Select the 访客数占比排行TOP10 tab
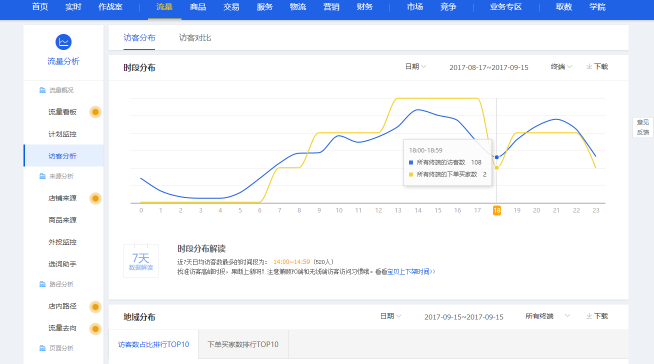The image size is (654, 364). pos(153,344)
